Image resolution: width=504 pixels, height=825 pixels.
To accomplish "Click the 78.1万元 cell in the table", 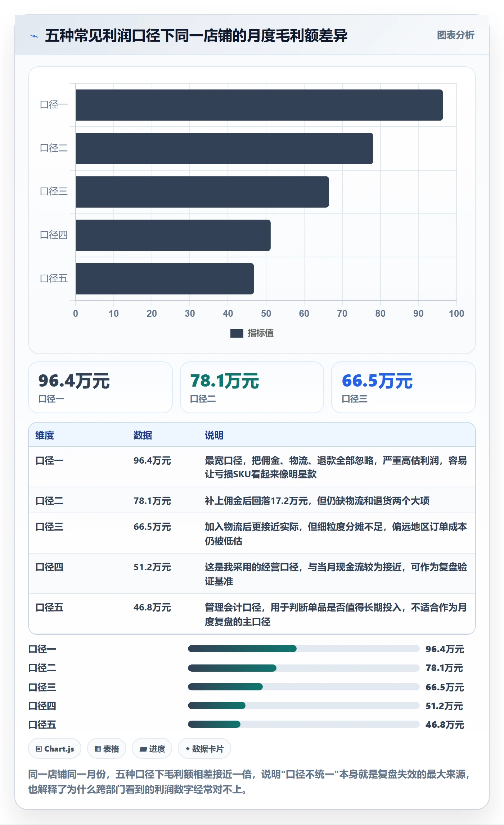I will [x=152, y=501].
